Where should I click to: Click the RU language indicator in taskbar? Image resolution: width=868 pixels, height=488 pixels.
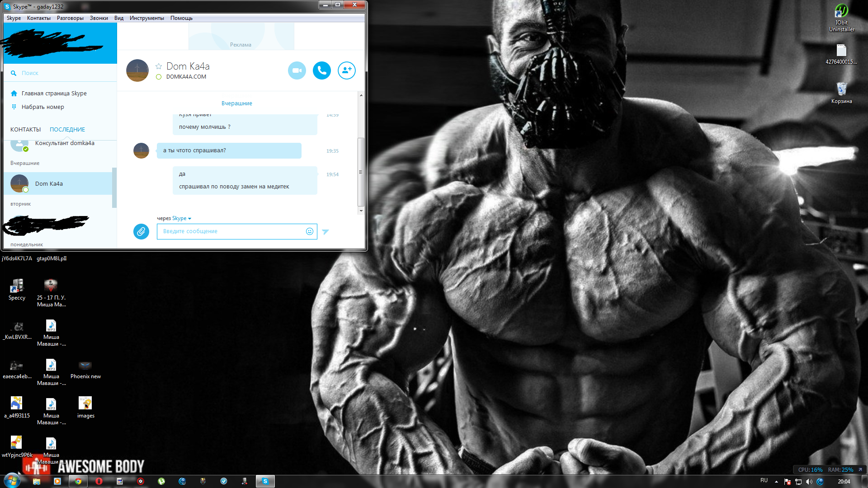[764, 480]
